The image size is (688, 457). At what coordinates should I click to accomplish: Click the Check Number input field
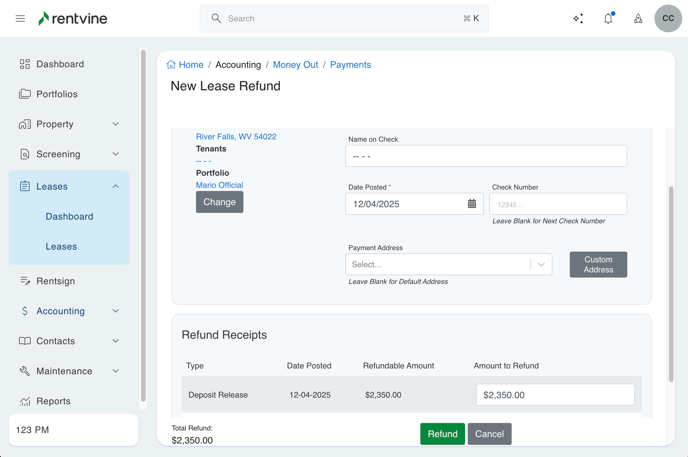pos(558,204)
